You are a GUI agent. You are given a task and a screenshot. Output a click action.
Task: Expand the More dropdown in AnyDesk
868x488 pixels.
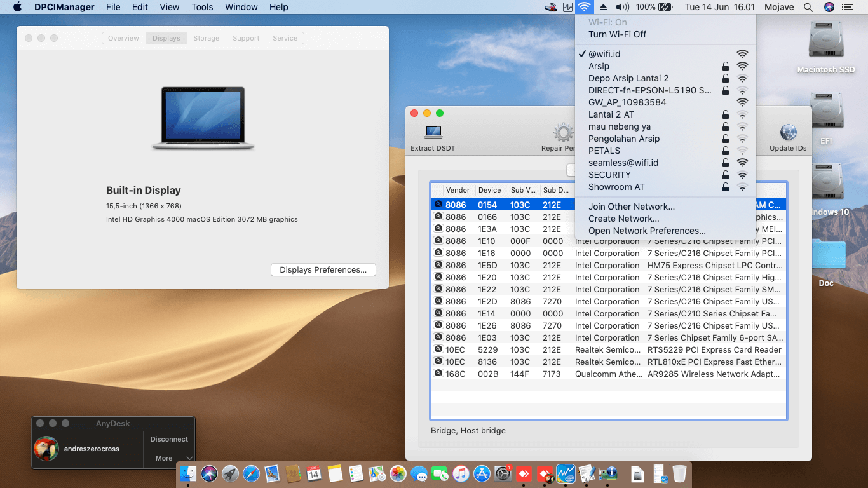coord(169,458)
